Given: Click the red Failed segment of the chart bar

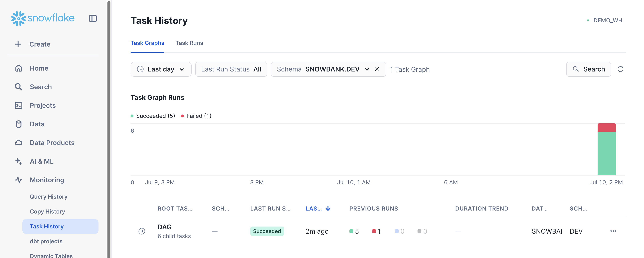Looking at the screenshot, I should [x=606, y=128].
